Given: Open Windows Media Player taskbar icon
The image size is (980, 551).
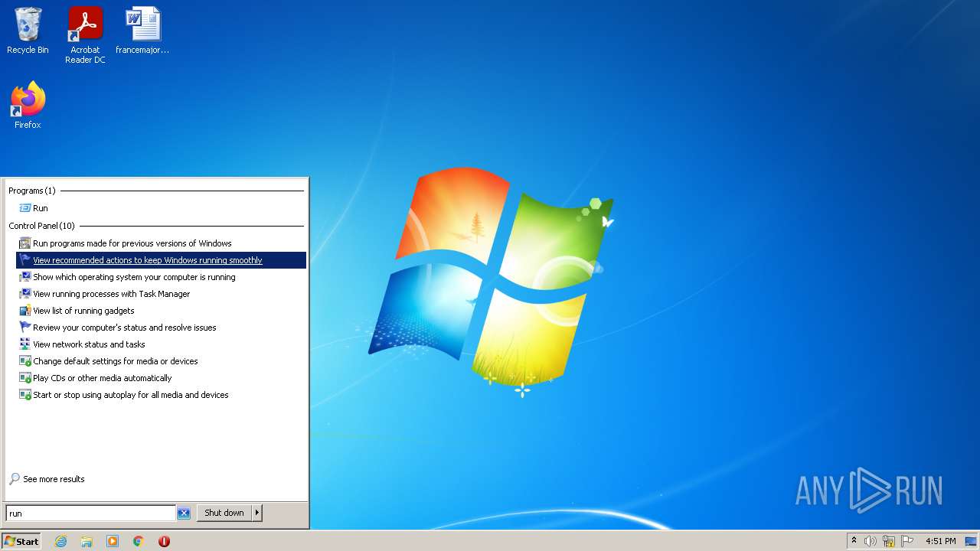Looking at the screenshot, I should (x=113, y=541).
